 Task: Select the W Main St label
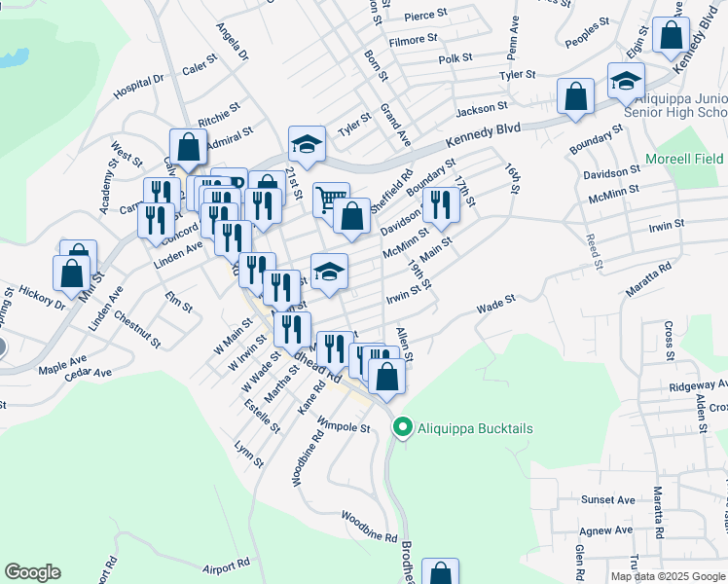[x=233, y=336]
